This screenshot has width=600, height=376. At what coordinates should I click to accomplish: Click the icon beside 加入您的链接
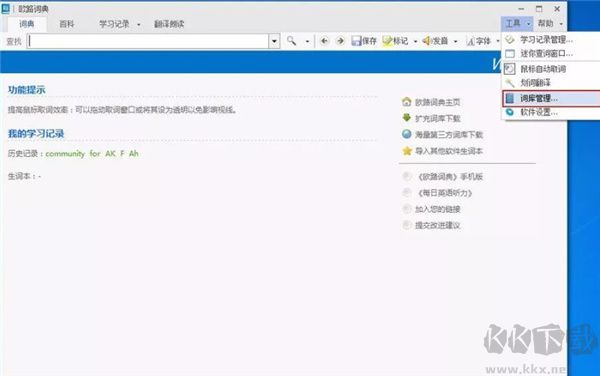coord(407,209)
